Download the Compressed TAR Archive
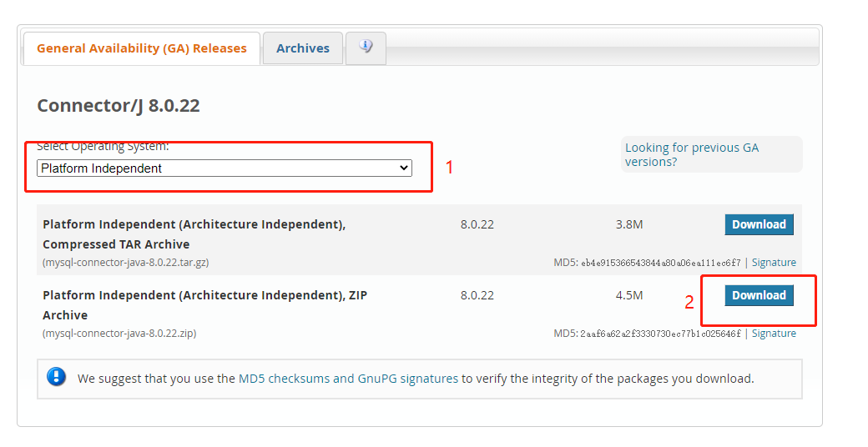The image size is (868, 447). tap(759, 224)
